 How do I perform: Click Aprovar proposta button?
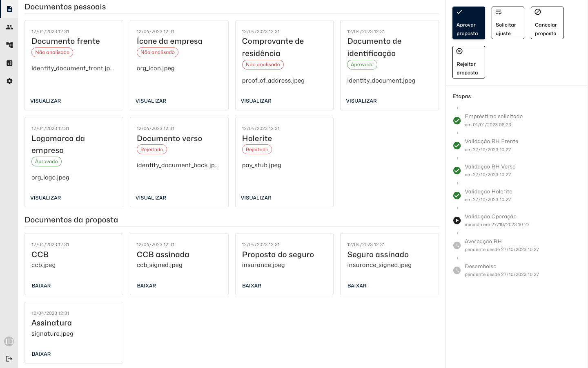click(468, 23)
